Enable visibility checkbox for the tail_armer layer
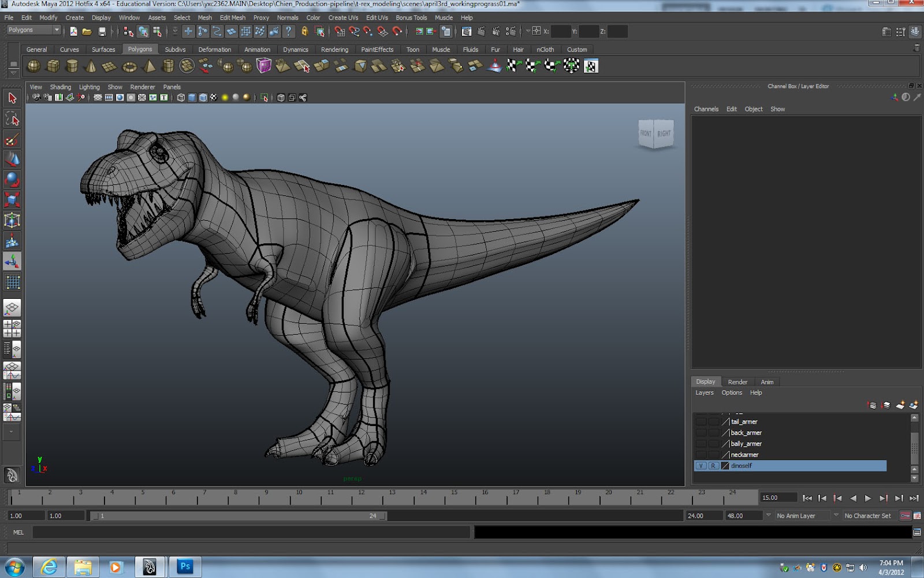This screenshot has width=924, height=578. pyautogui.click(x=701, y=421)
